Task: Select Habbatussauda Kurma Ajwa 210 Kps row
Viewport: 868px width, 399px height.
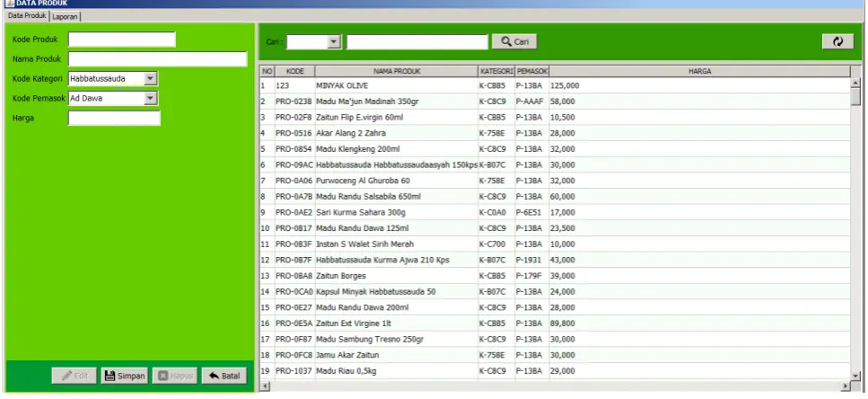Action: (x=556, y=260)
